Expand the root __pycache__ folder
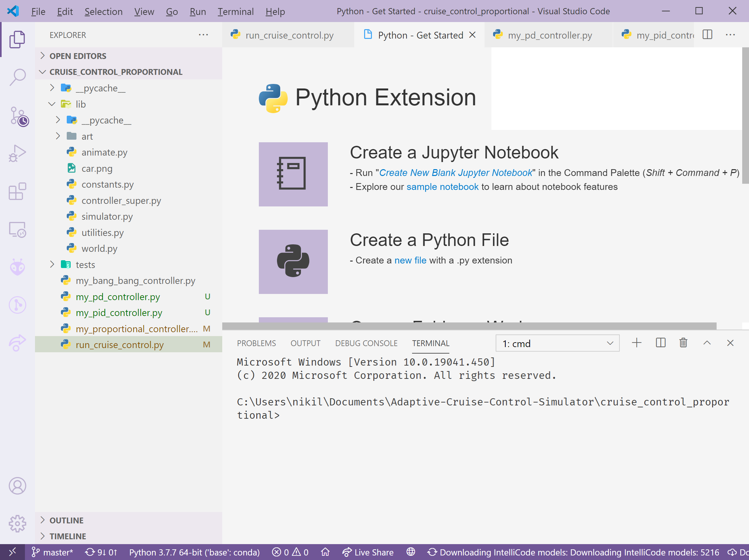This screenshot has height=560, width=749. [x=129, y=88]
